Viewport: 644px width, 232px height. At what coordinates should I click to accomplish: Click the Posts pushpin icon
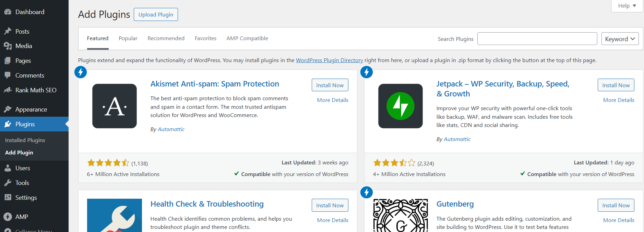8,32
